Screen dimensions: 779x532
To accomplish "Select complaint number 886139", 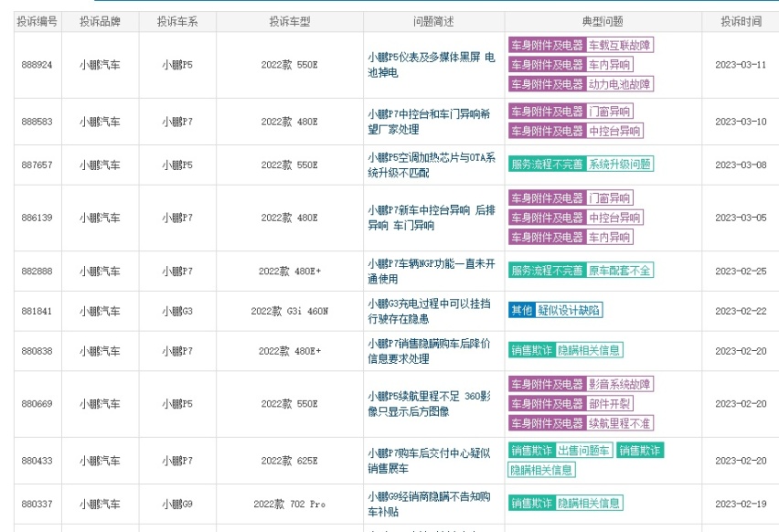I will pyautogui.click(x=37, y=218).
